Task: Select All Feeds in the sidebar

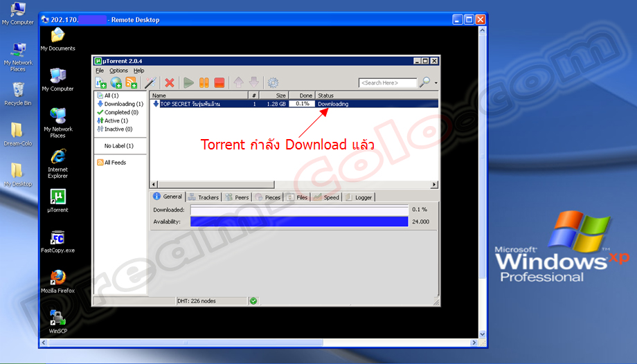Action: 111,163
